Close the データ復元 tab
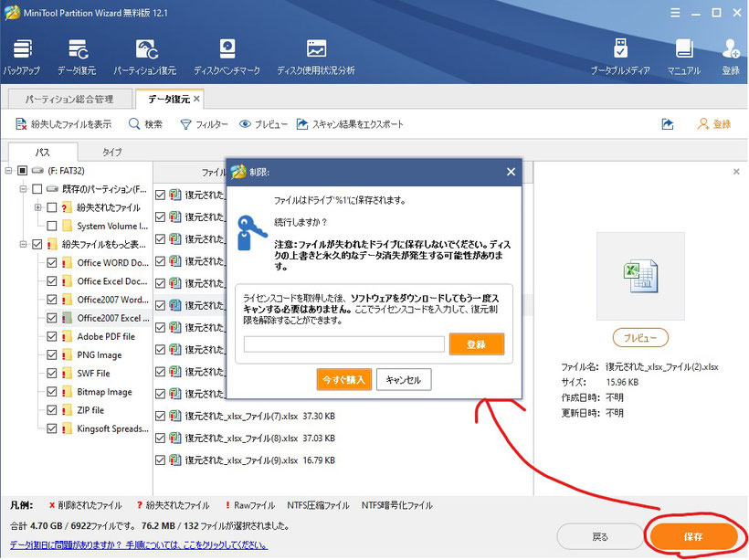 coord(196,99)
